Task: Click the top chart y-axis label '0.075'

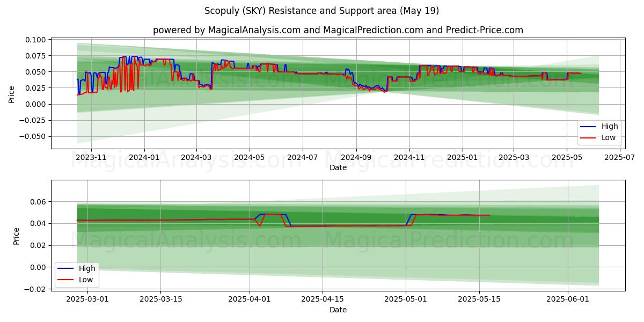Action: pyautogui.click(x=37, y=56)
